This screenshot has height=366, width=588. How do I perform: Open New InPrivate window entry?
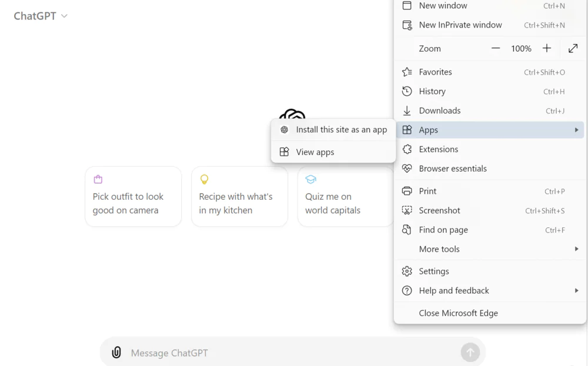490,25
